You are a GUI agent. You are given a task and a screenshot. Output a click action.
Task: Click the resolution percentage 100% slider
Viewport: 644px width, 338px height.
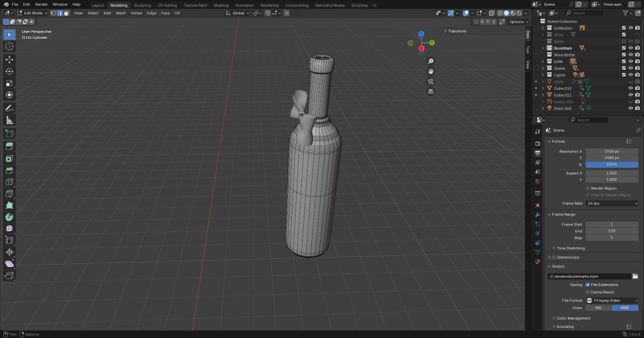tap(611, 165)
